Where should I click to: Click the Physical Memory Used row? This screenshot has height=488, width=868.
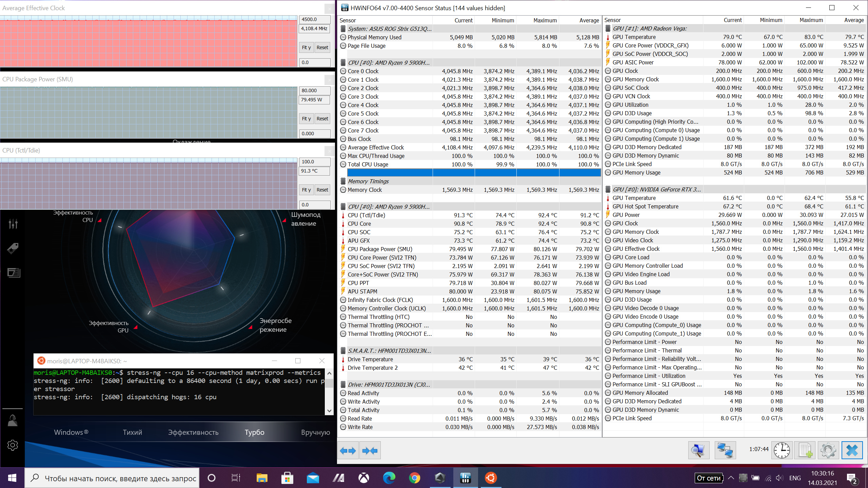point(470,37)
